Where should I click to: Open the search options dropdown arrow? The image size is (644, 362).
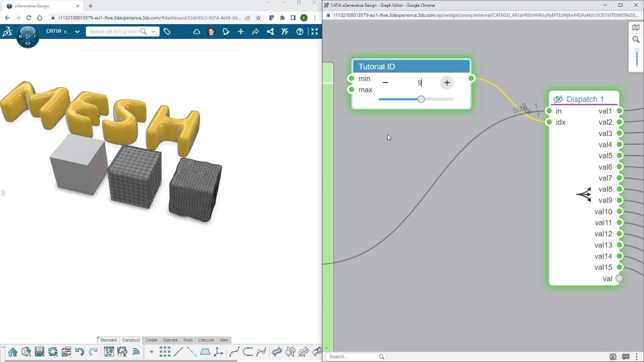tap(154, 32)
